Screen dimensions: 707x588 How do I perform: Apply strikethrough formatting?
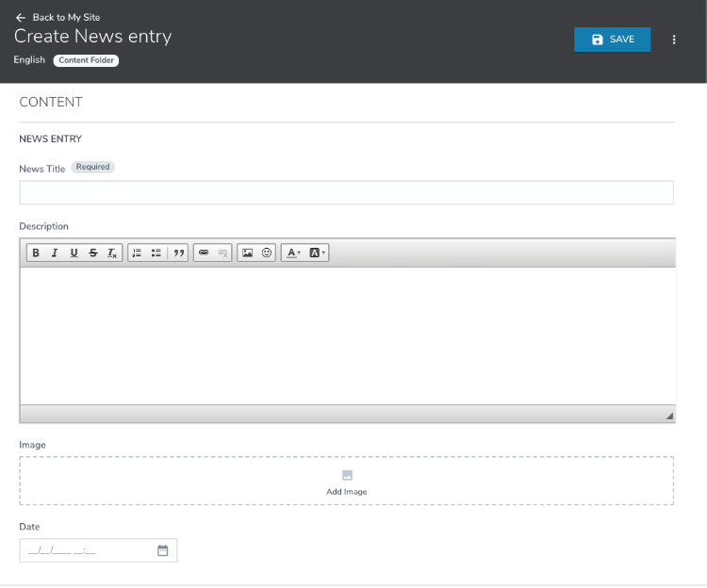(92, 253)
